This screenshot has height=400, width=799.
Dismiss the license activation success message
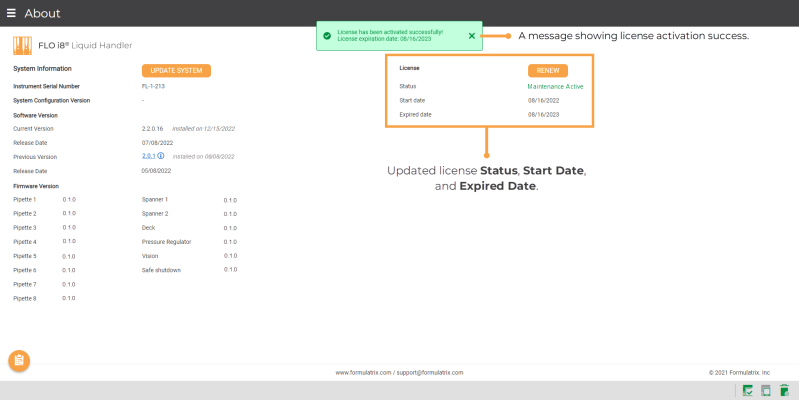pos(472,35)
